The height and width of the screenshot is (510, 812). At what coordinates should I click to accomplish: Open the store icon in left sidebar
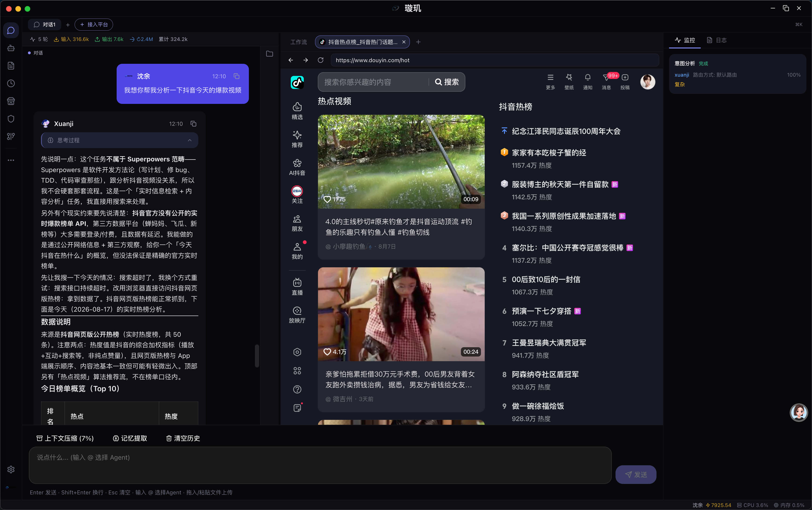(x=11, y=101)
